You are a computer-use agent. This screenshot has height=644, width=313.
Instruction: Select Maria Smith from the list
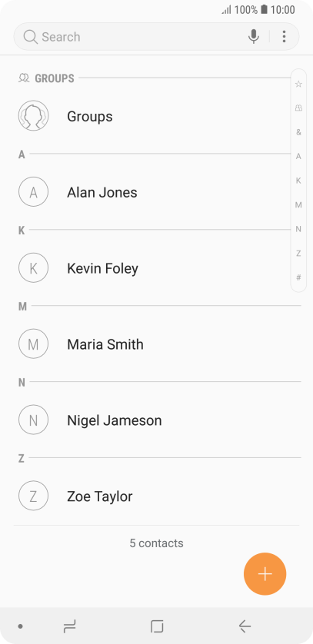(x=157, y=344)
